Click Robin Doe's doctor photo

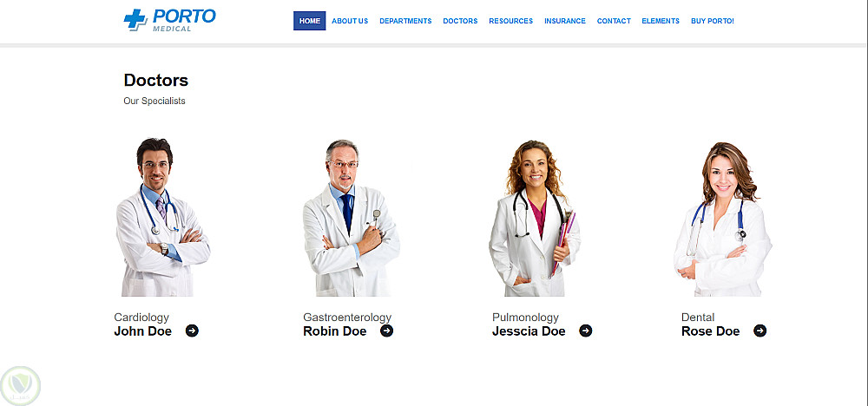[x=351, y=218]
